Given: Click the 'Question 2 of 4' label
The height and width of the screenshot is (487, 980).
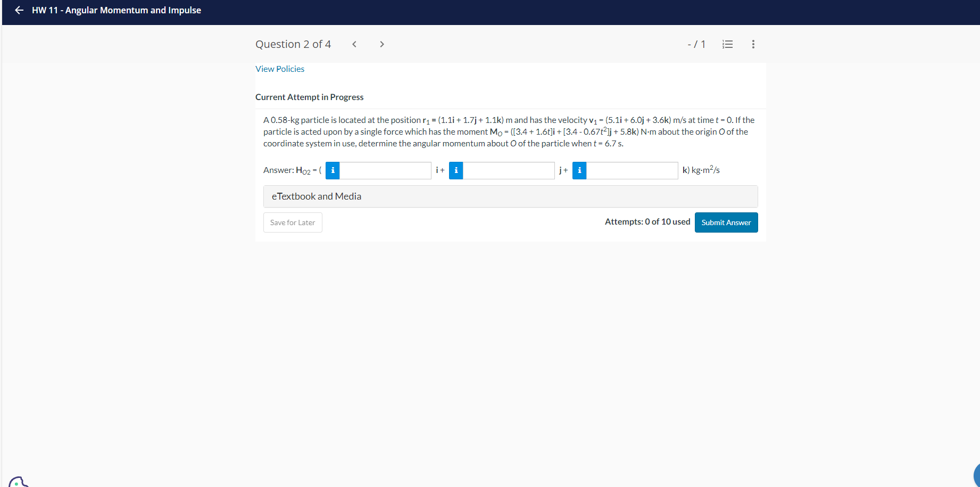Looking at the screenshot, I should 293,44.
